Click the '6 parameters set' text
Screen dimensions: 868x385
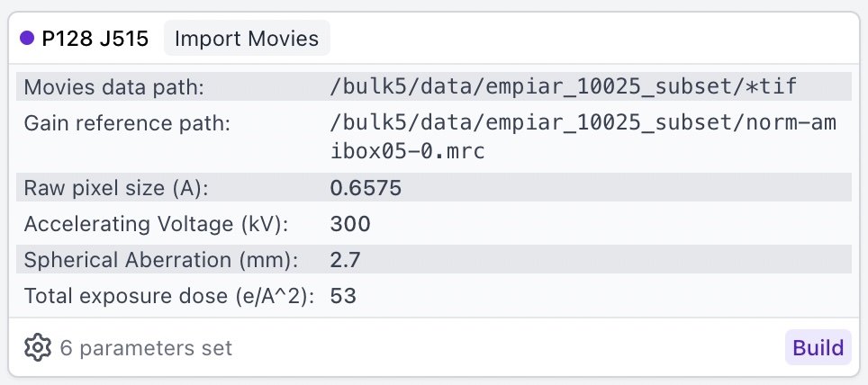[146, 347]
